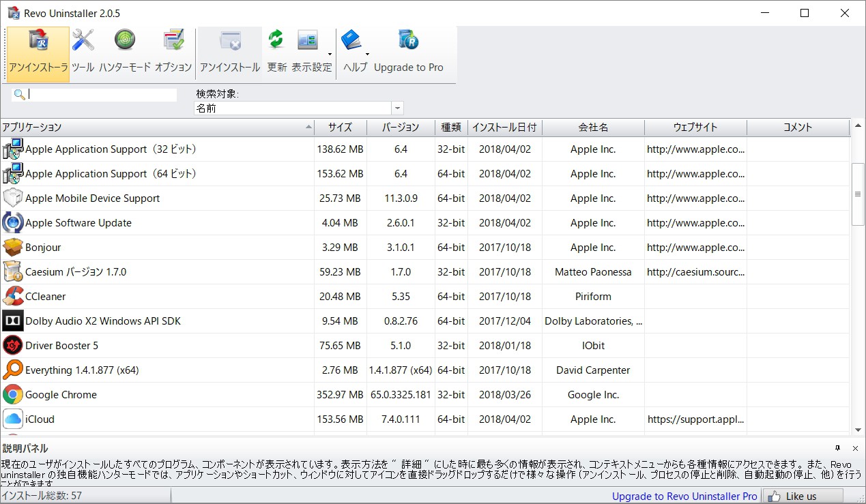The height and width of the screenshot is (504, 866).
Task: Sort by ウェブサイト column header
Action: 695,128
